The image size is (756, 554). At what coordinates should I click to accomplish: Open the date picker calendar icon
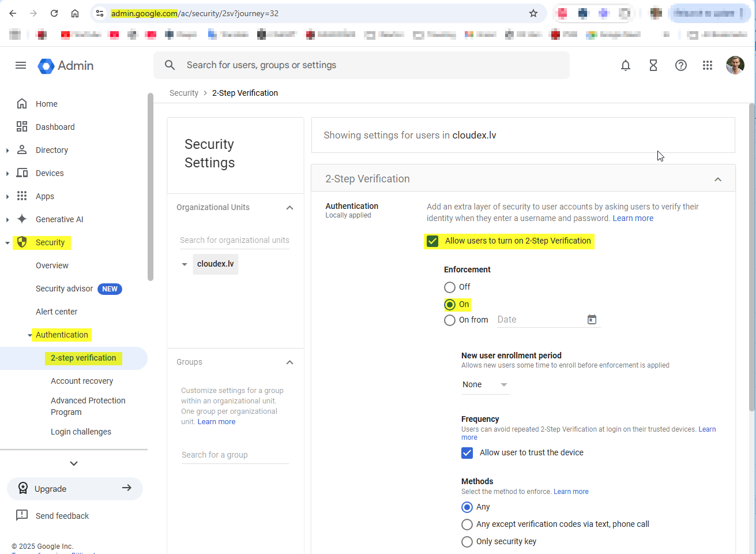point(592,320)
